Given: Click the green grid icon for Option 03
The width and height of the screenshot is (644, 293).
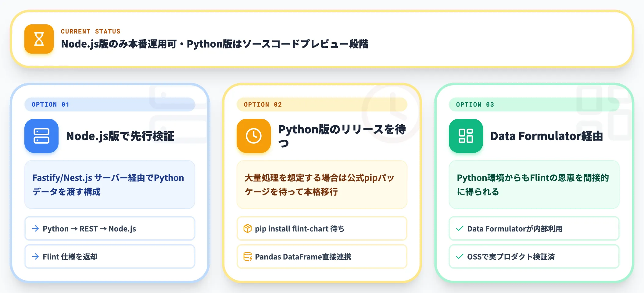Looking at the screenshot, I should (466, 136).
